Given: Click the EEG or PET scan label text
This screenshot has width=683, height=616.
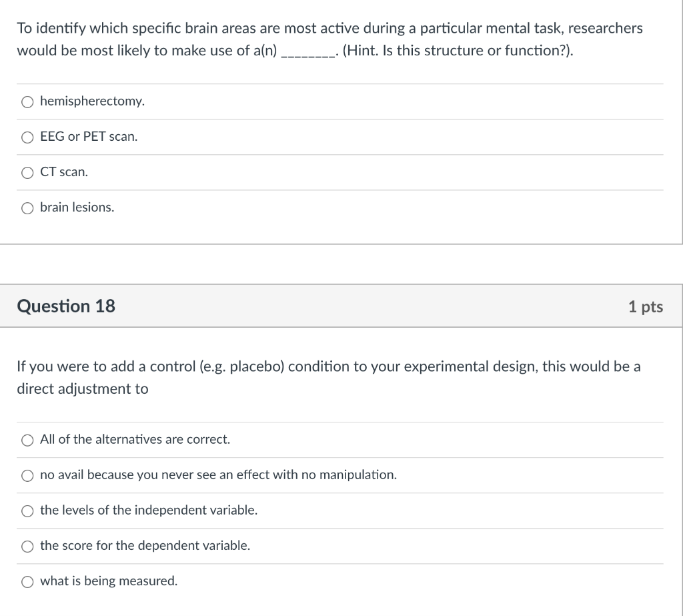Looking at the screenshot, I should click(89, 137).
